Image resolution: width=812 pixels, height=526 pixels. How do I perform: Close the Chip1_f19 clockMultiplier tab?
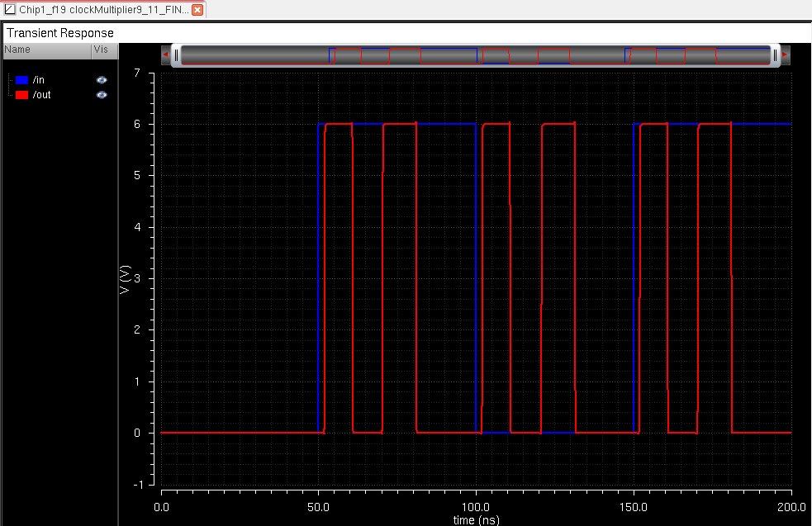[x=197, y=9]
